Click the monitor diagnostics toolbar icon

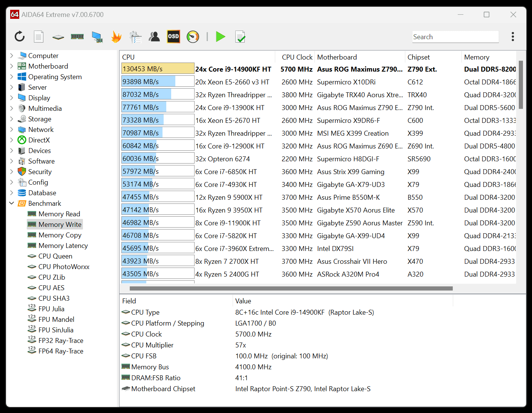[97, 37]
